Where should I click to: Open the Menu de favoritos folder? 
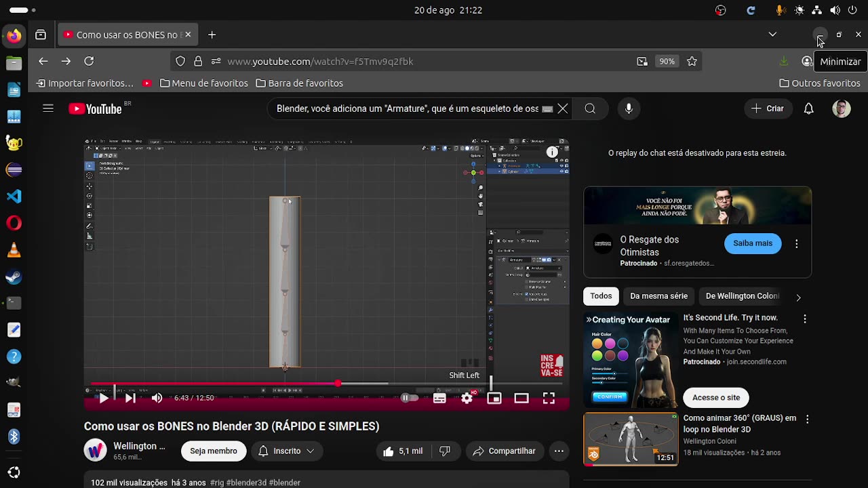204,83
